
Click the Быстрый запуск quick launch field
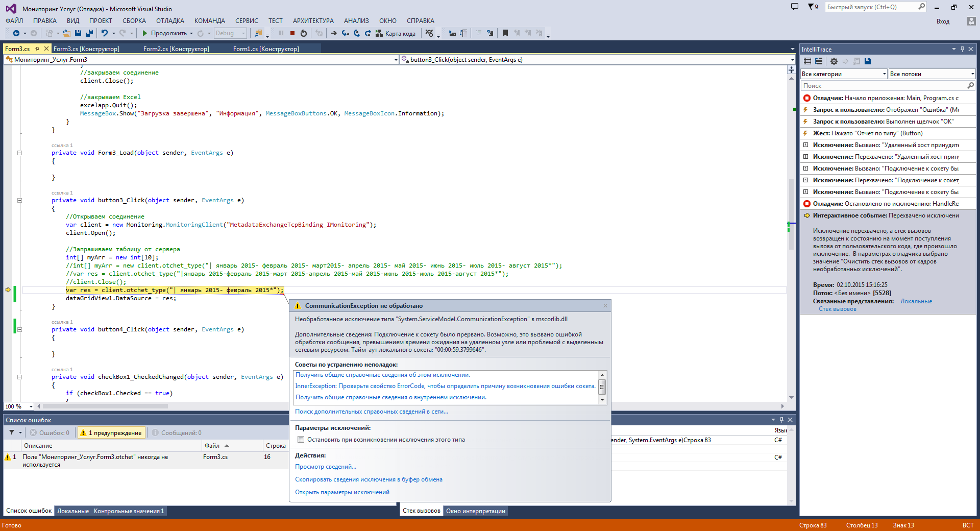coord(875,7)
